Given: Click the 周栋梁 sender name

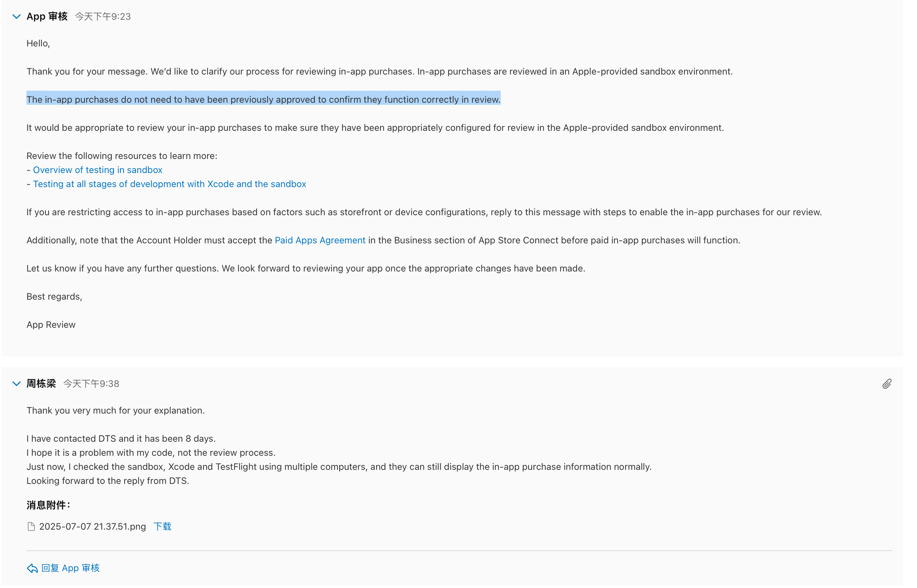Looking at the screenshot, I should (x=41, y=383).
